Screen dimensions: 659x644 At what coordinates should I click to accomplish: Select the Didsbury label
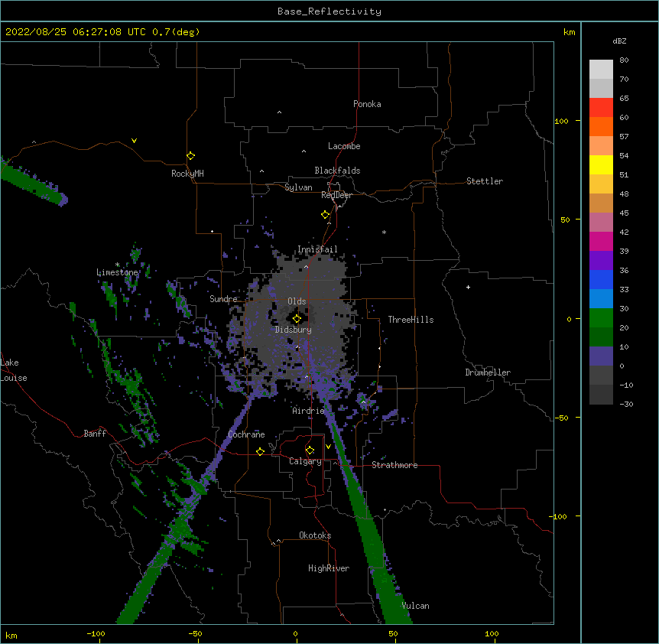click(x=294, y=330)
